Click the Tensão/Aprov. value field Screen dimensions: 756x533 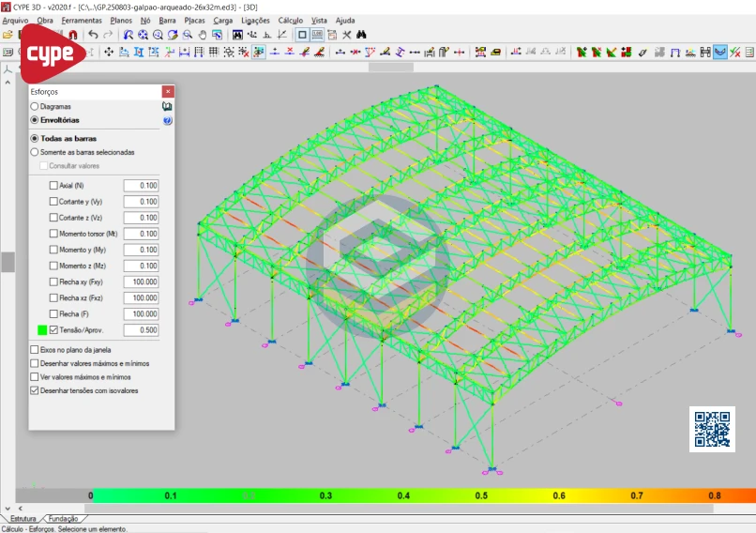click(141, 330)
